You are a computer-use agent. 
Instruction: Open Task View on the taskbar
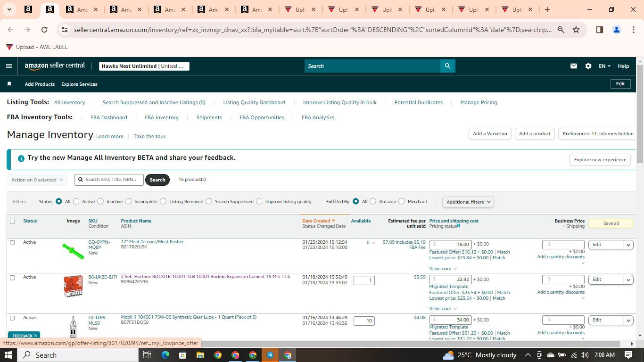point(147,355)
